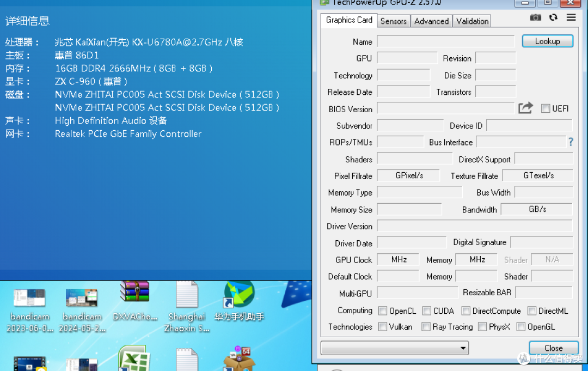Click the Resizable BAR field
The image size is (588, 371).
[544, 292]
